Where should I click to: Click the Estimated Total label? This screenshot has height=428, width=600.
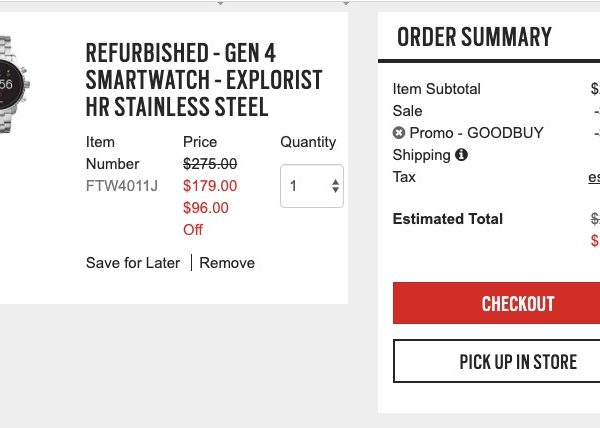tap(448, 219)
